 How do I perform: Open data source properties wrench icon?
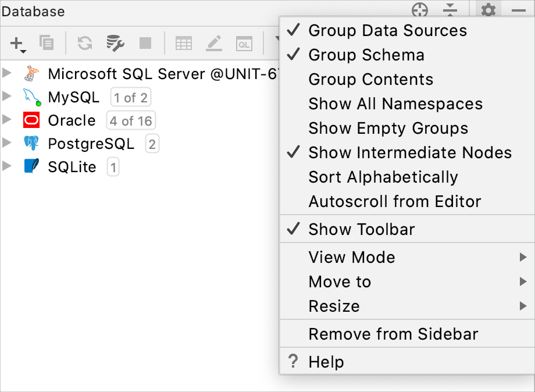[x=115, y=43]
